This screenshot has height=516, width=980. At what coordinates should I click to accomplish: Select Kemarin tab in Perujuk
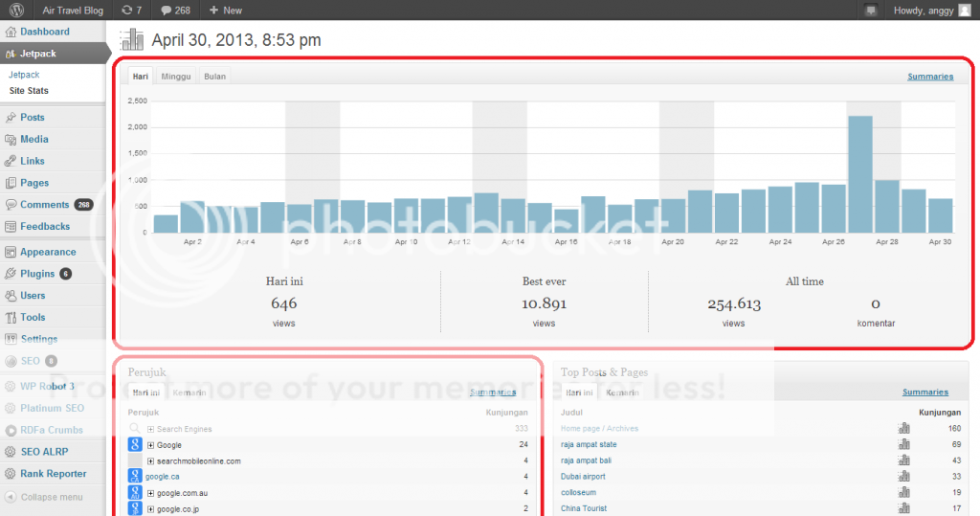[189, 393]
